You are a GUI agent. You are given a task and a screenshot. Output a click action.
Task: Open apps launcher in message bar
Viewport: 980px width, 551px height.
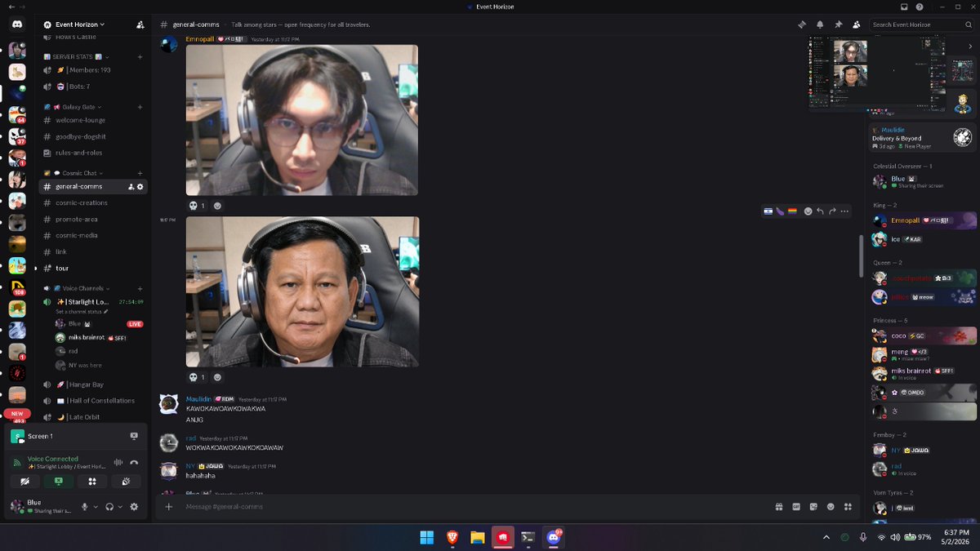coord(849,507)
